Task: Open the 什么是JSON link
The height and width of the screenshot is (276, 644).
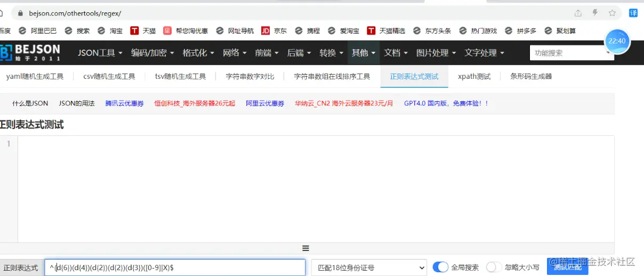Action: (30, 103)
